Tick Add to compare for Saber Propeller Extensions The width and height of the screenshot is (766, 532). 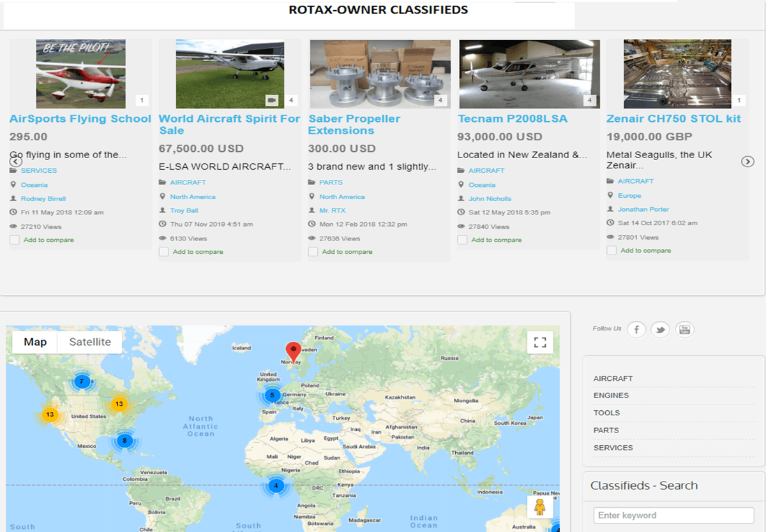click(313, 252)
